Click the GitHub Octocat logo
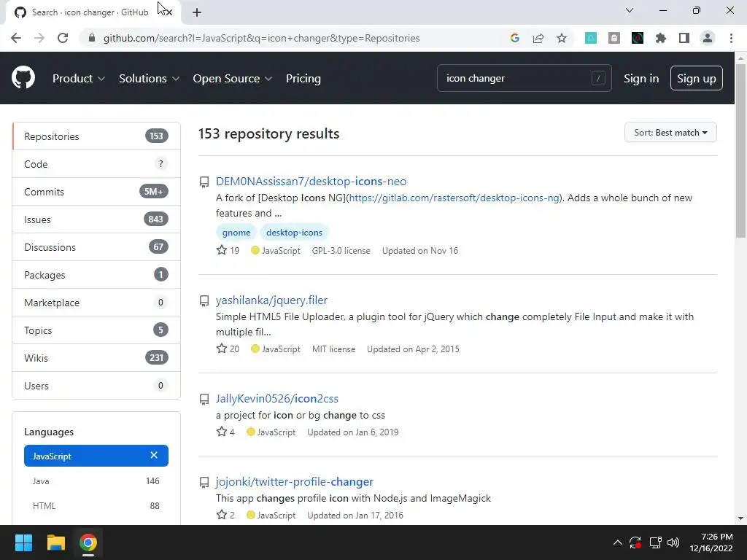Screen dimensions: 747x560 [x=23, y=78]
